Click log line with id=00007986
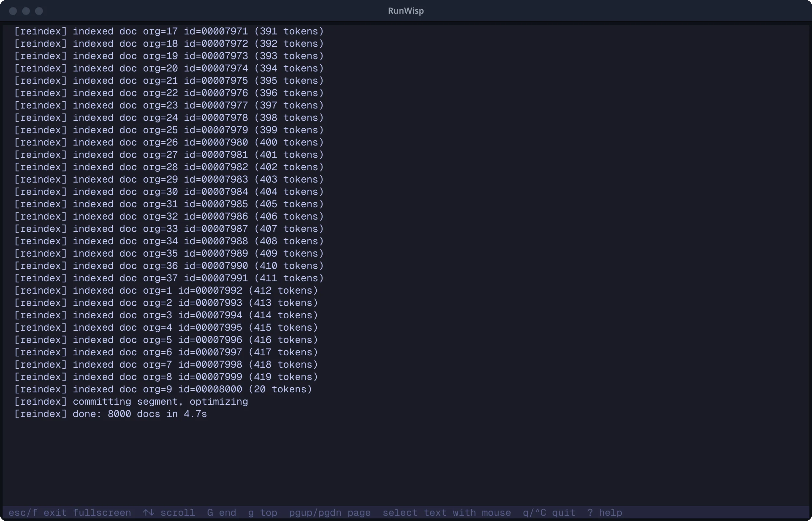The image size is (812, 521). point(169,217)
